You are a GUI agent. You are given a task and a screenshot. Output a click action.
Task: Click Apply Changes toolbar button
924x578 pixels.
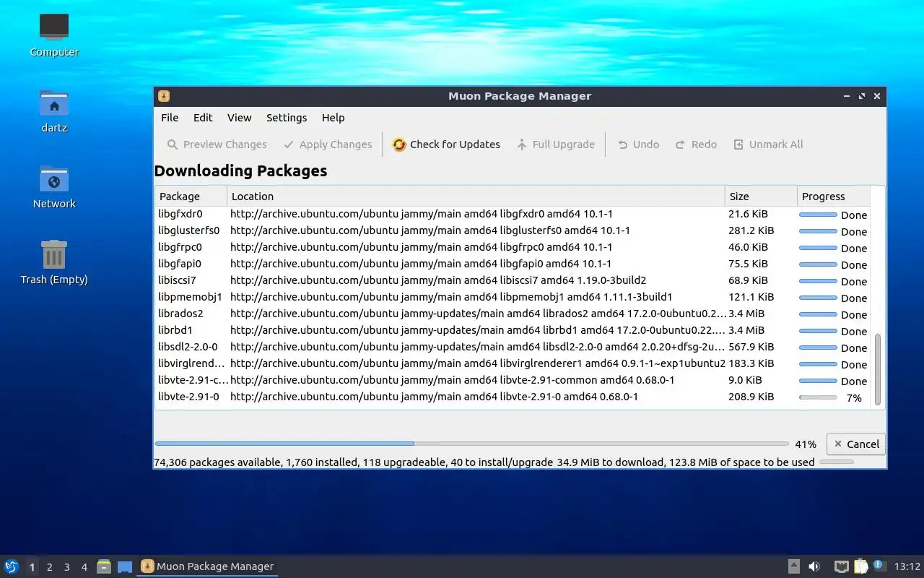click(x=328, y=144)
